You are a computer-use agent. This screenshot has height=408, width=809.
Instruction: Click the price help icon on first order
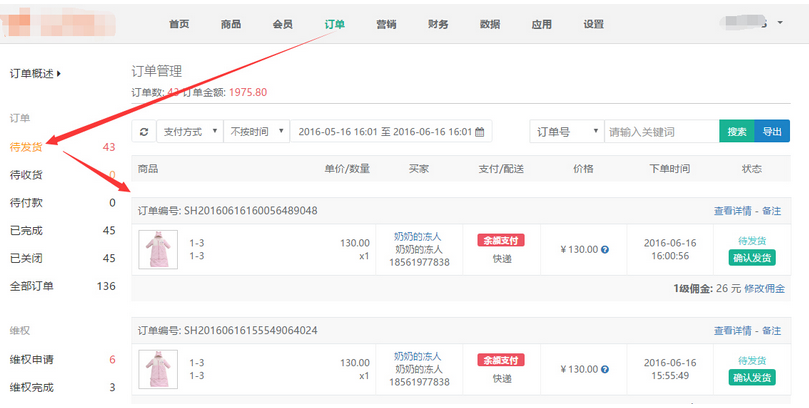click(x=605, y=249)
